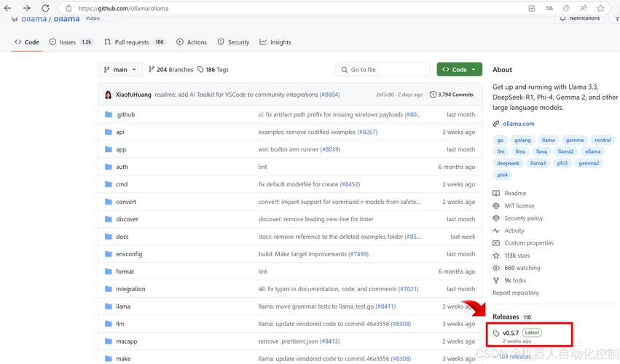Image resolution: width=620 pixels, height=364 pixels.
Task: Open the convert folder
Action: 126,202
